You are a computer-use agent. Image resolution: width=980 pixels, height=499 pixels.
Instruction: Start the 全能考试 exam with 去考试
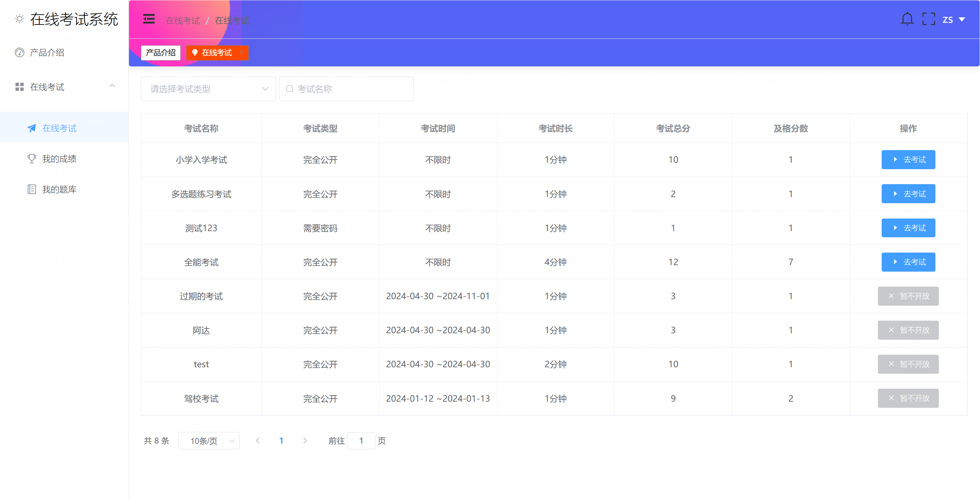[908, 262]
